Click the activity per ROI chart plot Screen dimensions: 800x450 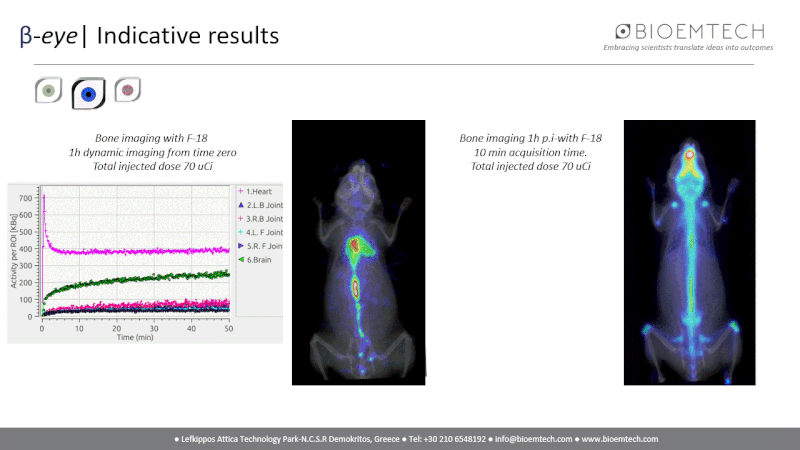click(135, 255)
